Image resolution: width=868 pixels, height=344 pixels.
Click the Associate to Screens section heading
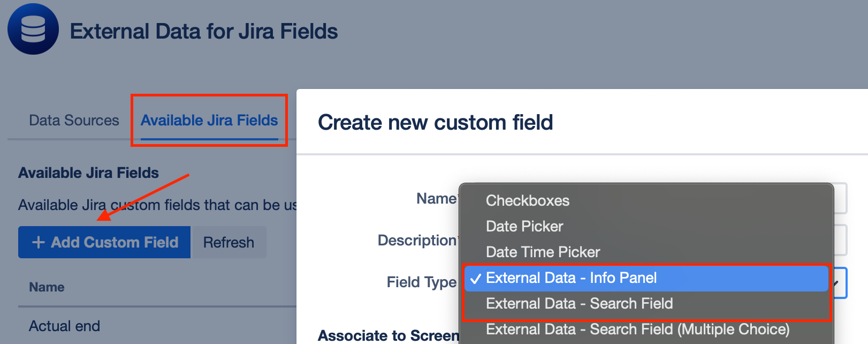tap(389, 335)
